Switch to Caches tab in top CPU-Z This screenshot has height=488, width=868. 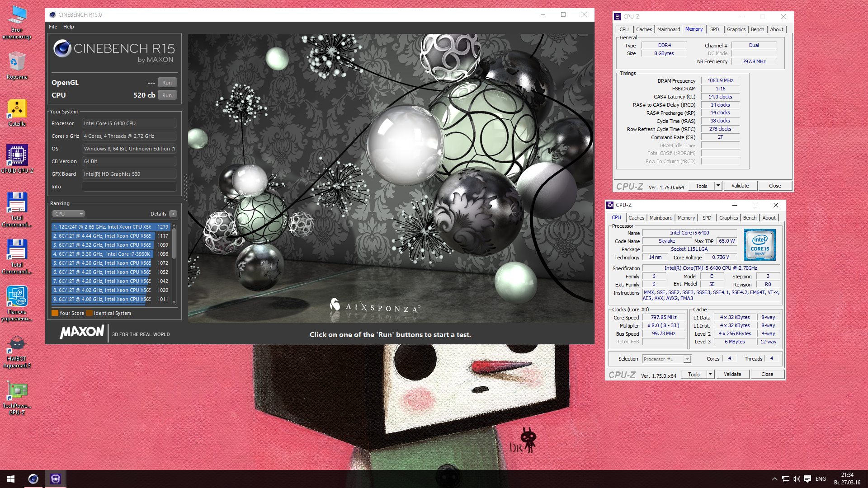click(x=644, y=29)
